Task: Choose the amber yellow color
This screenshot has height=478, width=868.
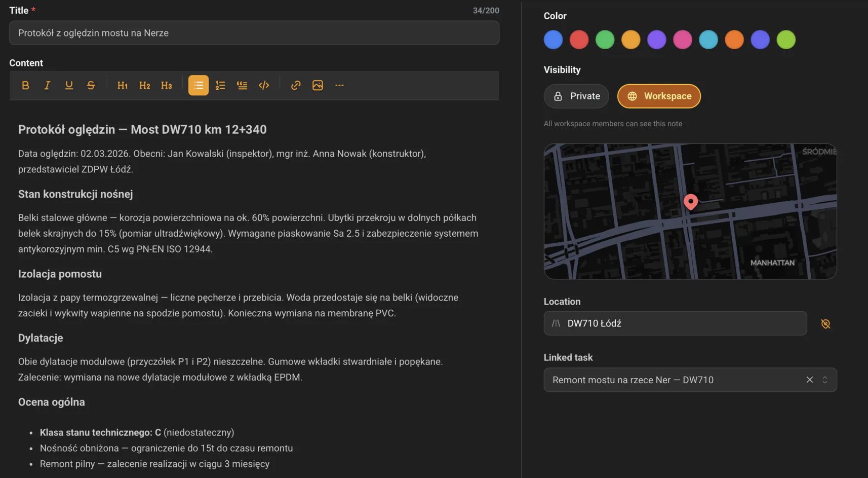Action: (630, 40)
